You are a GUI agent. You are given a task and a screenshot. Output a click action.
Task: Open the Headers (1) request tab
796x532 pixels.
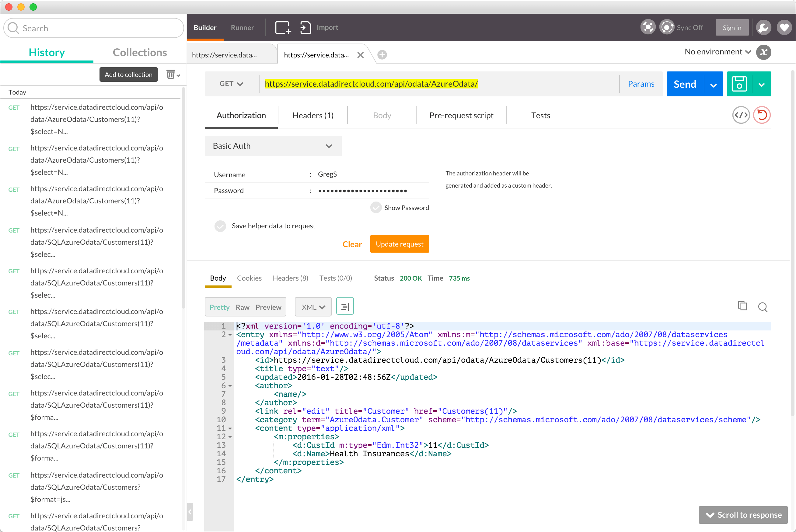tap(313, 116)
